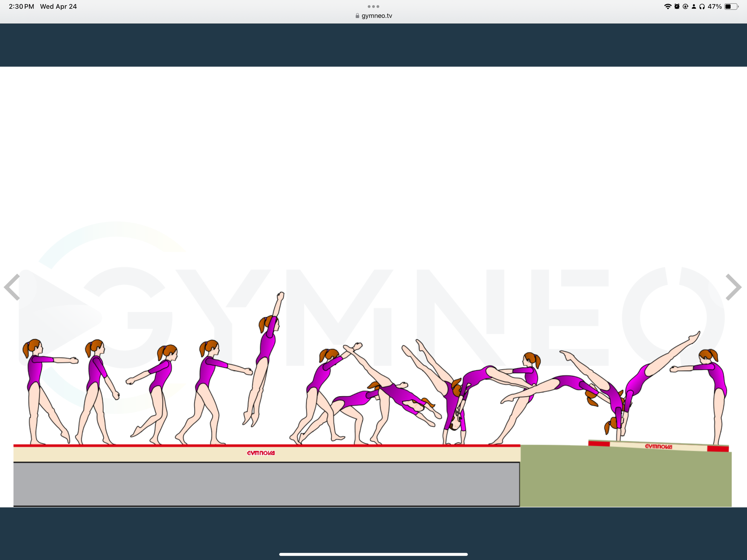Tap the alarm clock status icon
This screenshot has width=747, height=560.
click(677, 6)
